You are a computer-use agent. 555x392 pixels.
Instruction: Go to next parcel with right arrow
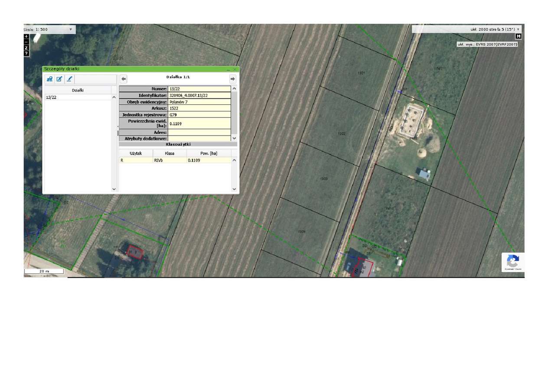(x=233, y=79)
